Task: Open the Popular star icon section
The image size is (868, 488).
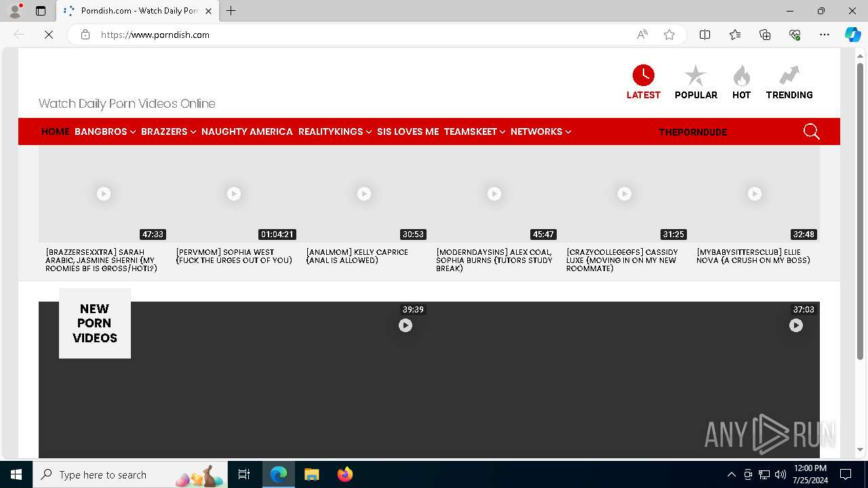Action: pyautogui.click(x=696, y=82)
